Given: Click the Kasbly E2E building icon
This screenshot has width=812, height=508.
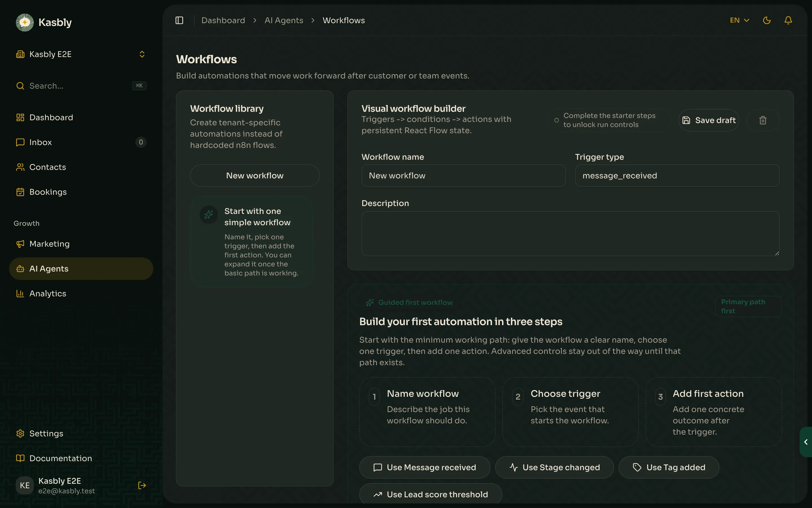Looking at the screenshot, I should [20, 54].
